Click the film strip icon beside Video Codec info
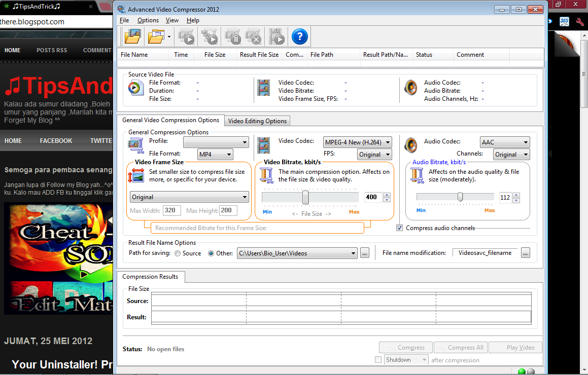Viewport: 588px width, 375px height. [264, 88]
